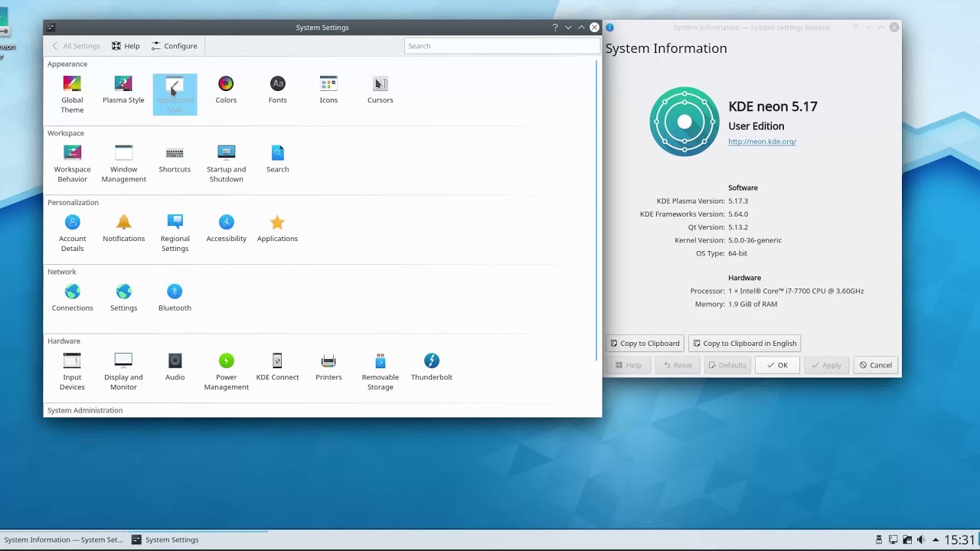
Task: Open Power Management settings
Action: [x=226, y=372]
